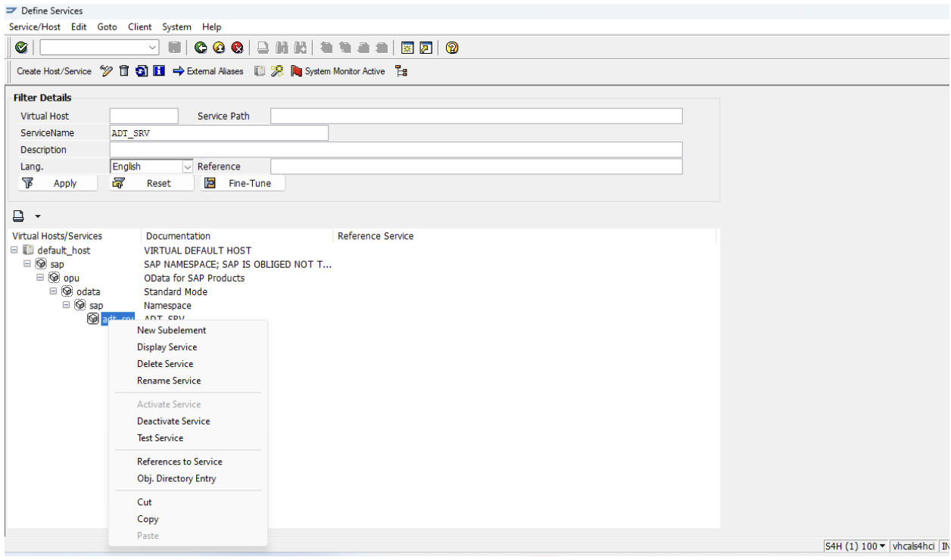
Task: Click the External Aliases button
Action: tap(207, 71)
